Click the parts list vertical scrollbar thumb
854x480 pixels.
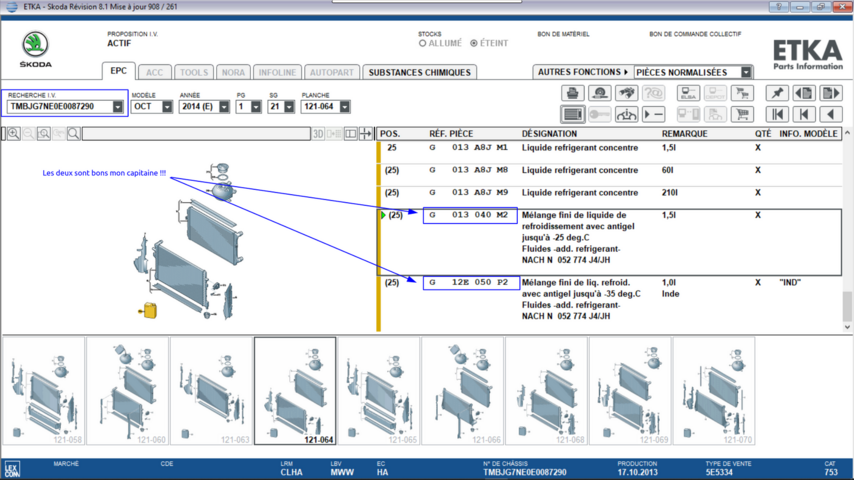[847, 306]
